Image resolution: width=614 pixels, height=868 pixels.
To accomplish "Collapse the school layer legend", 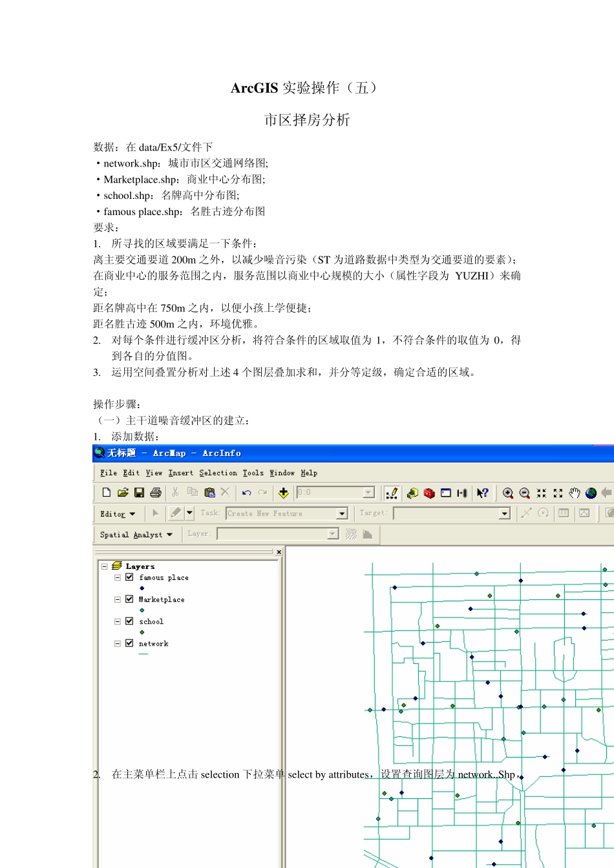I will coord(118,621).
